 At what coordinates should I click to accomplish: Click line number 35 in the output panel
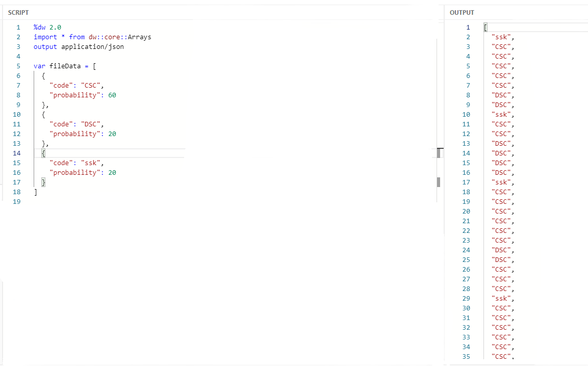coord(466,356)
